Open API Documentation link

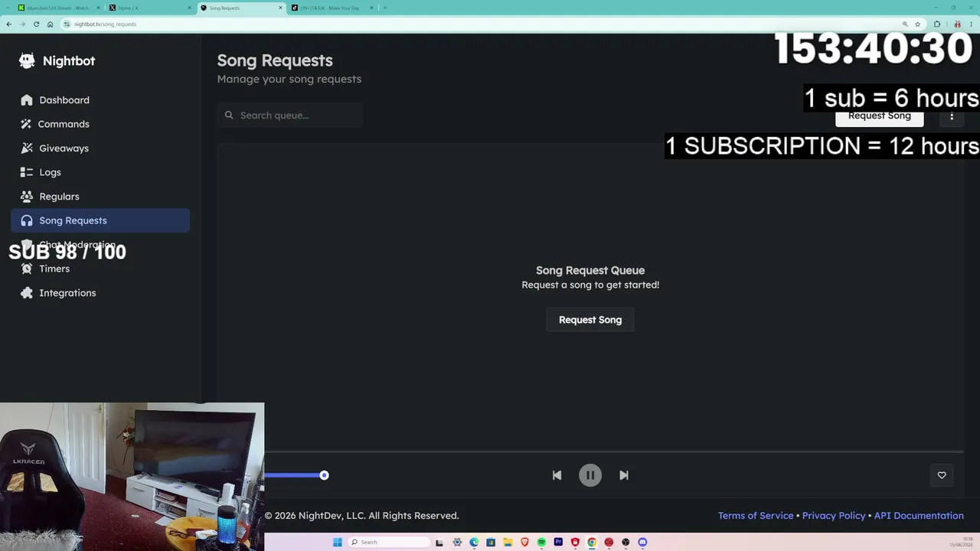919,516
